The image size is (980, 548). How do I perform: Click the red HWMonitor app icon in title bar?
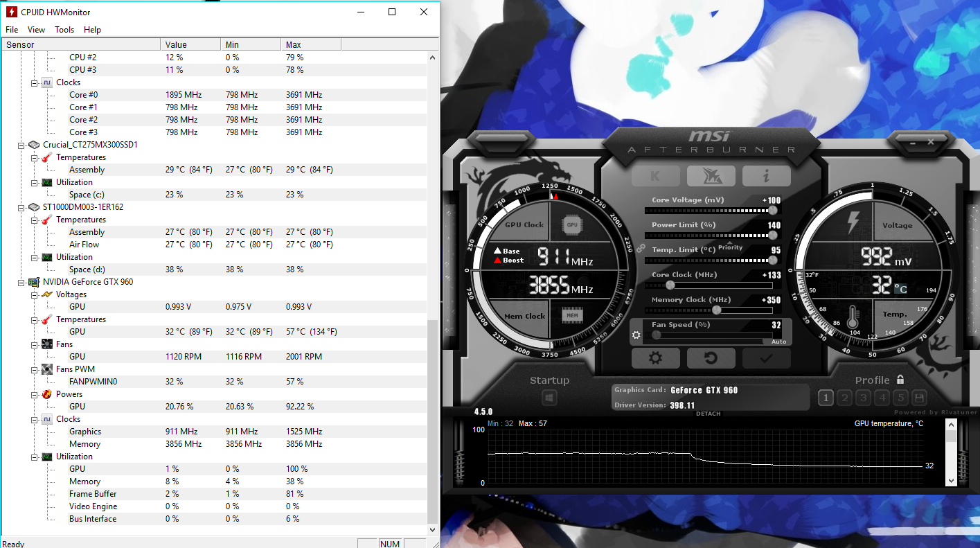11,12
